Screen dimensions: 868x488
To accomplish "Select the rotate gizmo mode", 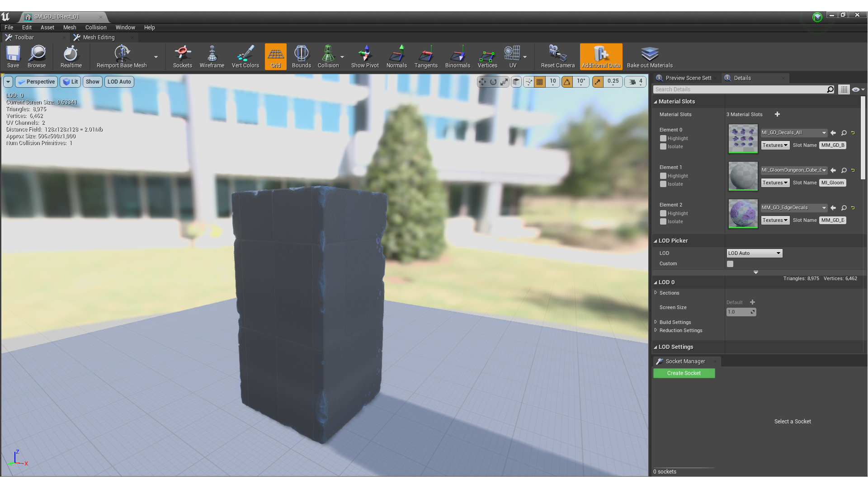I will tap(493, 82).
